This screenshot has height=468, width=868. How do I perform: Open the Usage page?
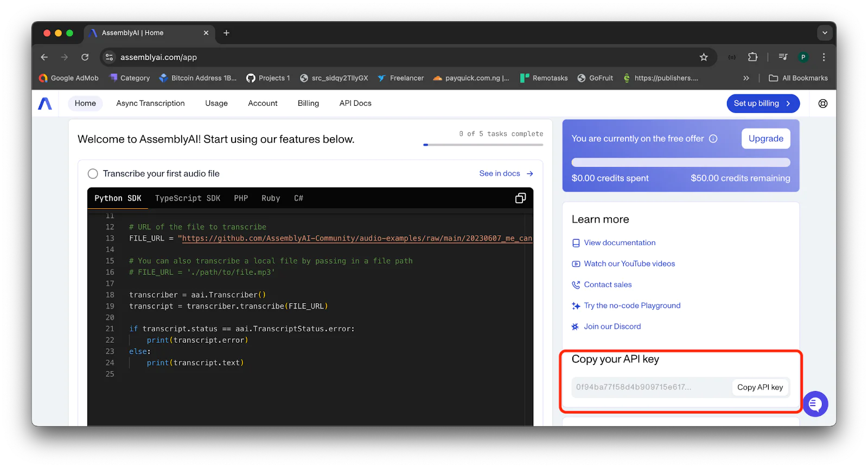click(x=216, y=103)
